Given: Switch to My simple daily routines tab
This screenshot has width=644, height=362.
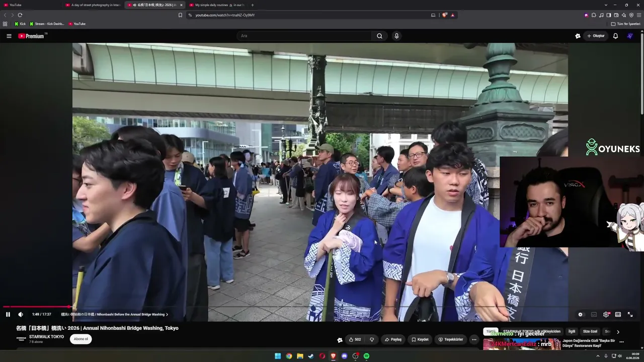Looking at the screenshot, I should tap(217, 5).
